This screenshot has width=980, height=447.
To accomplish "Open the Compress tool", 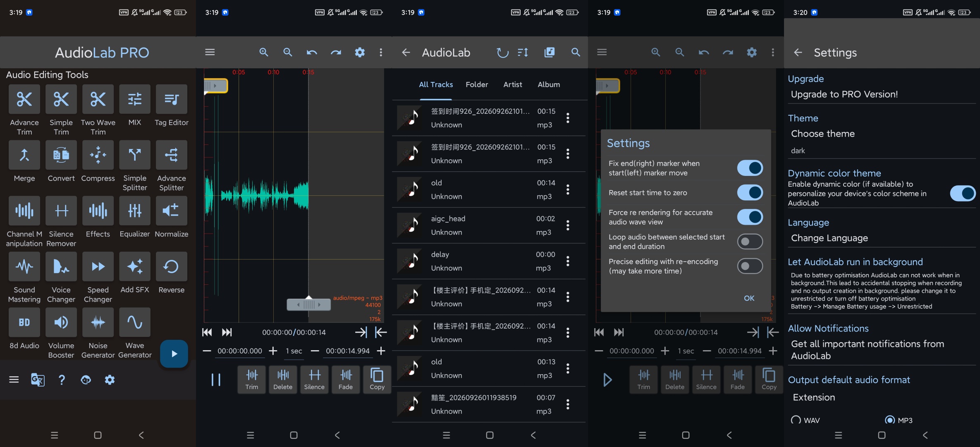I will tap(98, 155).
